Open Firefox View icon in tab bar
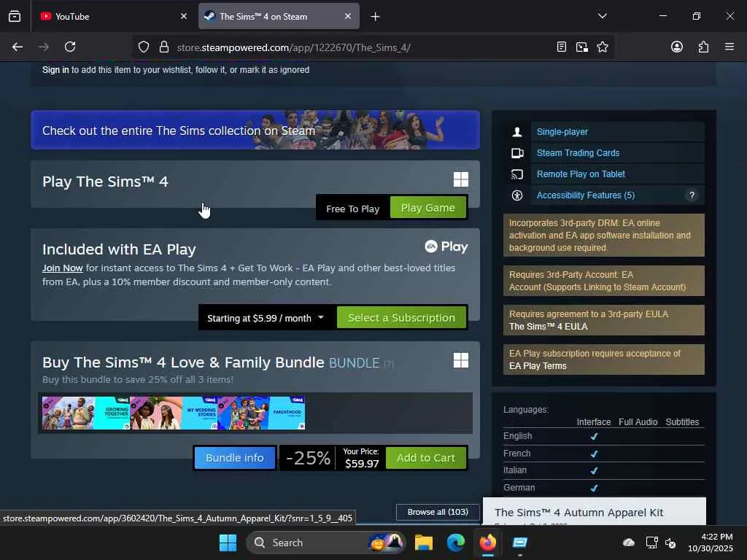The height and width of the screenshot is (560, 747). point(15,16)
